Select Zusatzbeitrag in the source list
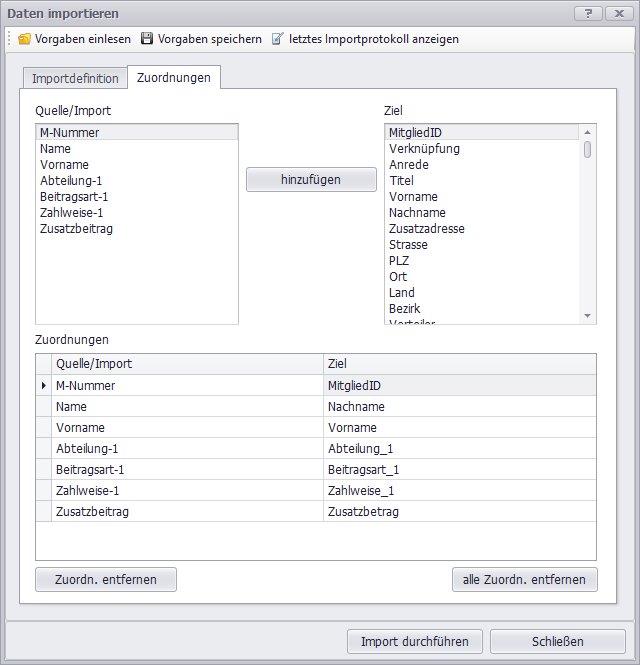Viewport: 640px width, 665px height. tap(76, 229)
